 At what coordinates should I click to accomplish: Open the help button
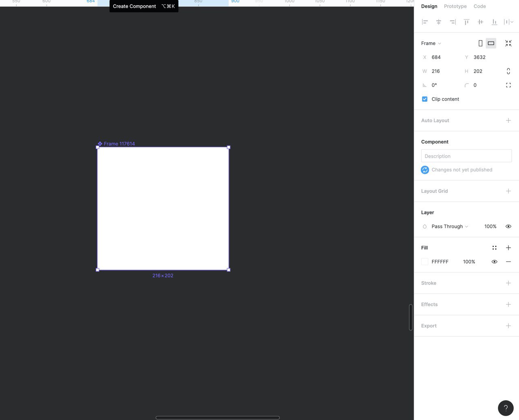click(506, 408)
